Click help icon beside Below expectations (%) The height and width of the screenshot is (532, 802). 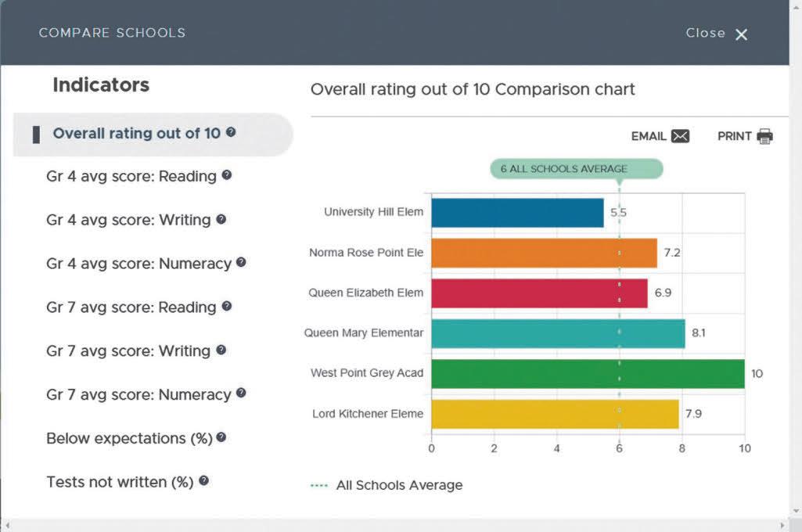point(221,437)
